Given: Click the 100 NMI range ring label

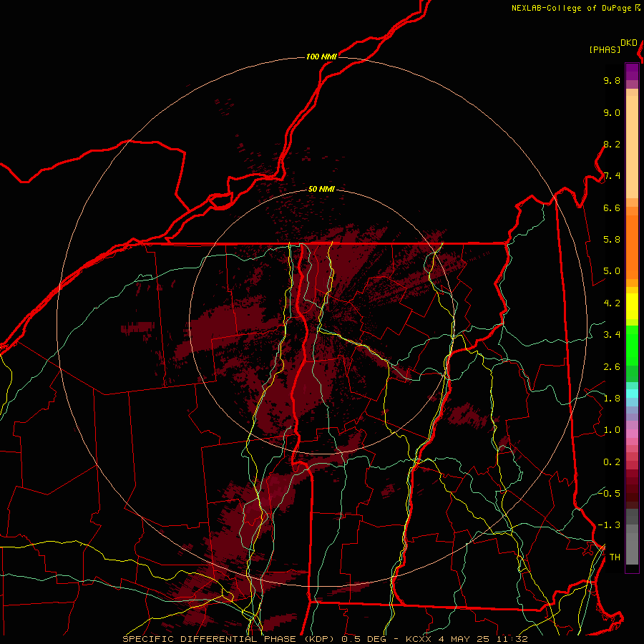Looking at the screenshot, I should coord(321,57).
